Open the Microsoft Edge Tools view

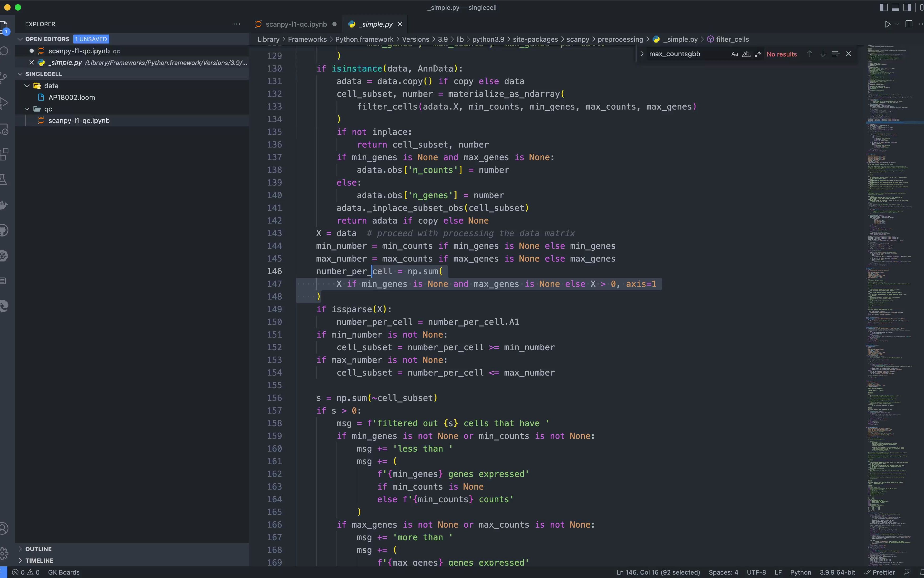pyautogui.click(x=4, y=306)
